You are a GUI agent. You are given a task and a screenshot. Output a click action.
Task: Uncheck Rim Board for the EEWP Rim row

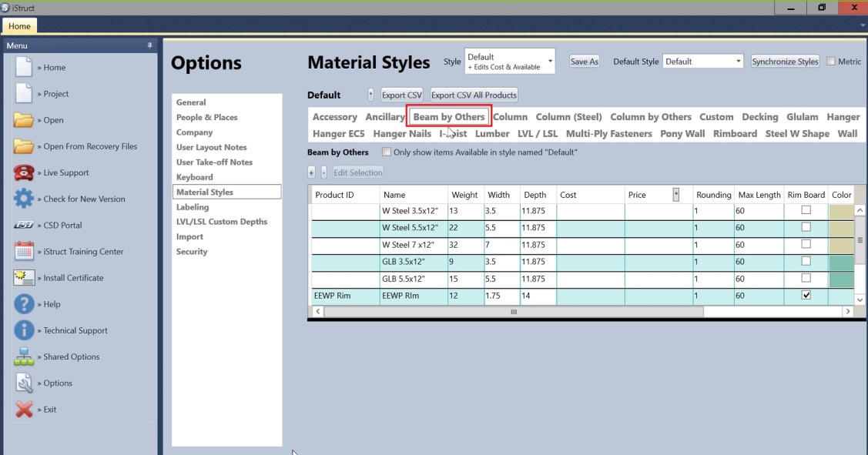[806, 296]
